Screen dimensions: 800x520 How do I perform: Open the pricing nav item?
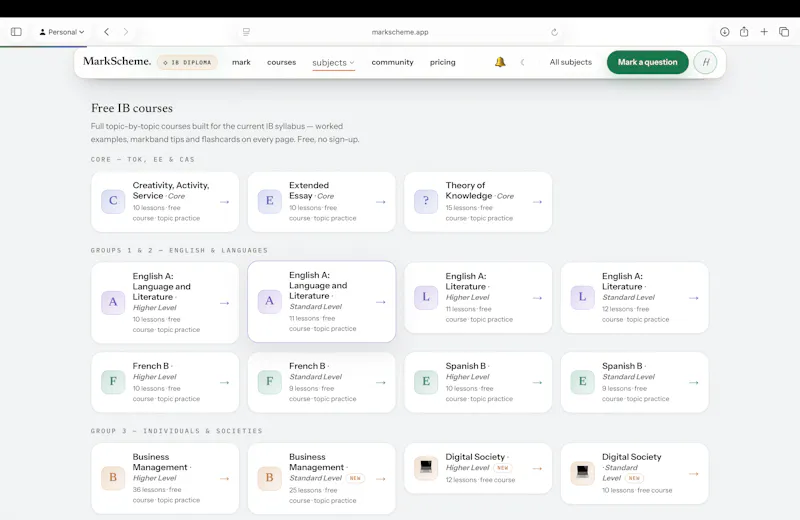click(442, 62)
